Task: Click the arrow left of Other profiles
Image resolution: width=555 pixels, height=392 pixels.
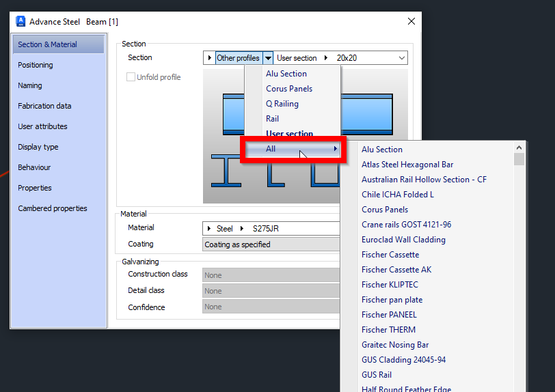Action: coord(210,58)
